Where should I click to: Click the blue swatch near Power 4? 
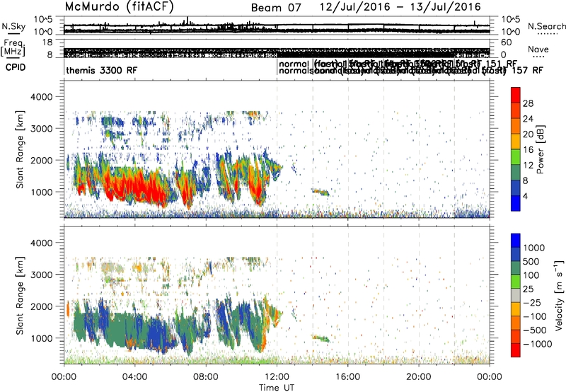(x=516, y=203)
